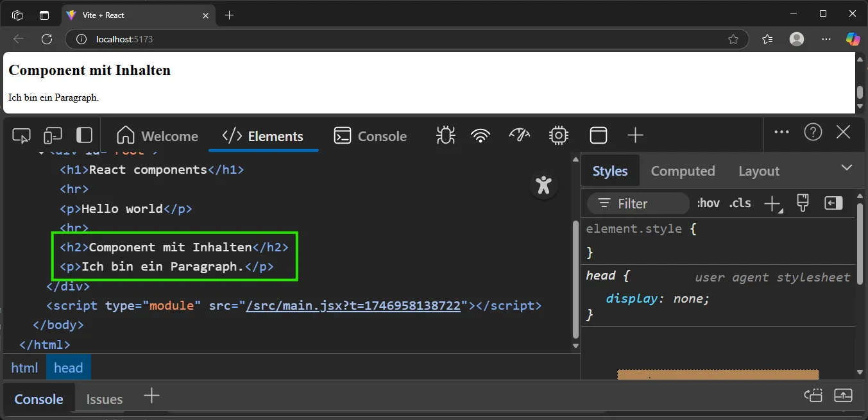868x420 pixels.
Task: Select the h1 React components node
Action: pyautogui.click(x=152, y=170)
